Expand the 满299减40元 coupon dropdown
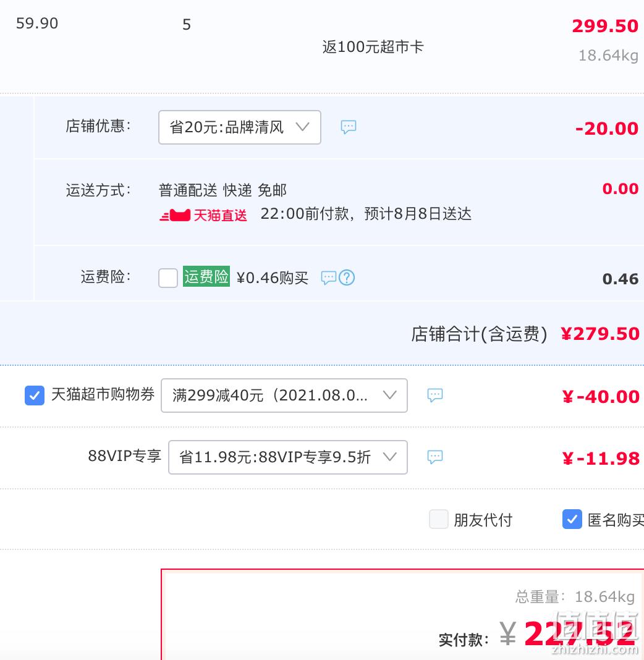Viewport: 644px width, 660px height. (x=284, y=396)
